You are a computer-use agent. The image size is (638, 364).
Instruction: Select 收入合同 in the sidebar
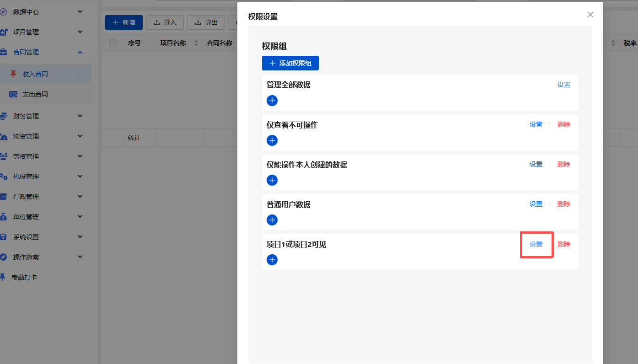tap(35, 74)
